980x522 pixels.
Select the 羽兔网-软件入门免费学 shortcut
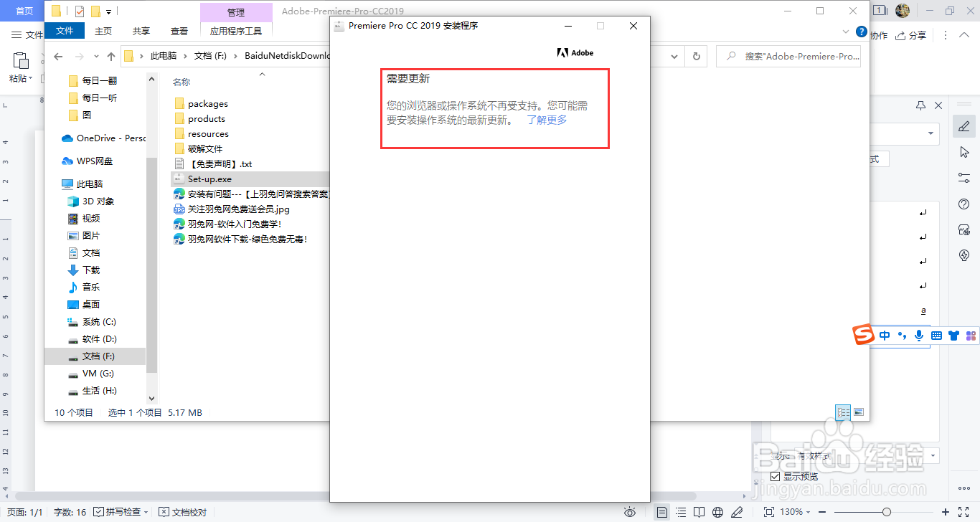[227, 224]
